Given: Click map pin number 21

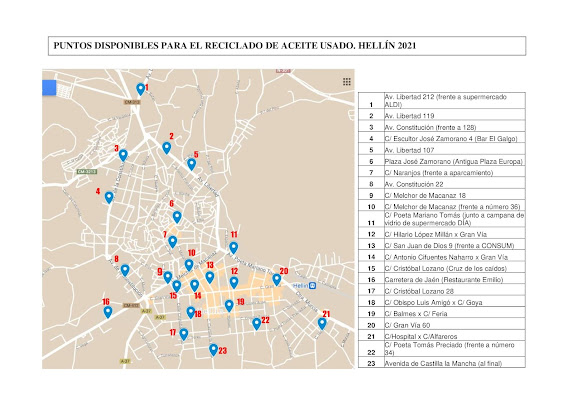Looking at the screenshot, I should tap(322, 323).
